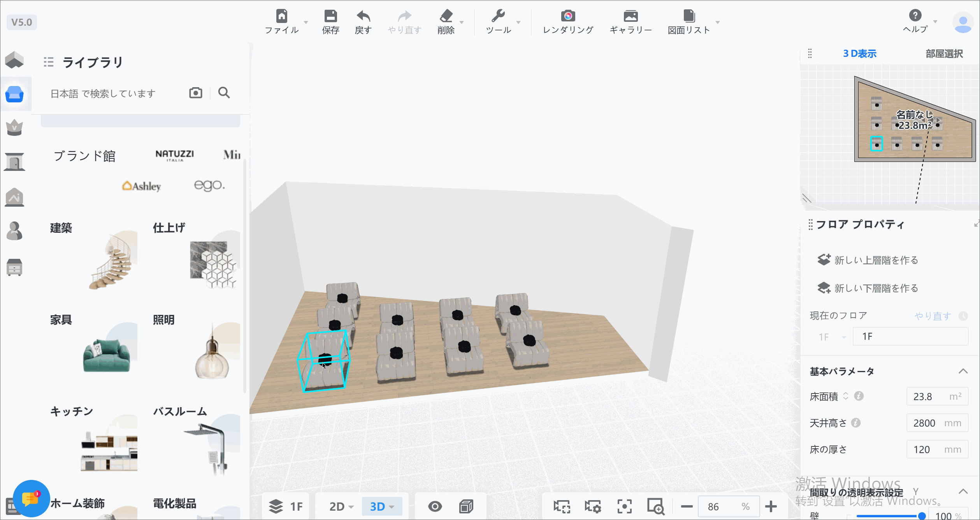Select the sofa furniture library sidebar icon
Viewport: 980px width, 520px height.
click(15, 94)
